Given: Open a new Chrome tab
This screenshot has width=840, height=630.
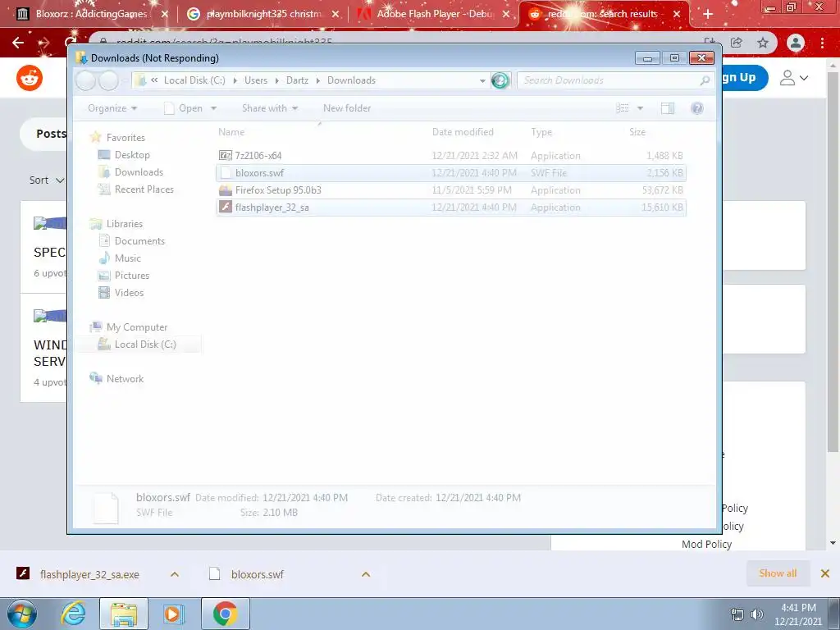Looking at the screenshot, I should [x=708, y=15].
